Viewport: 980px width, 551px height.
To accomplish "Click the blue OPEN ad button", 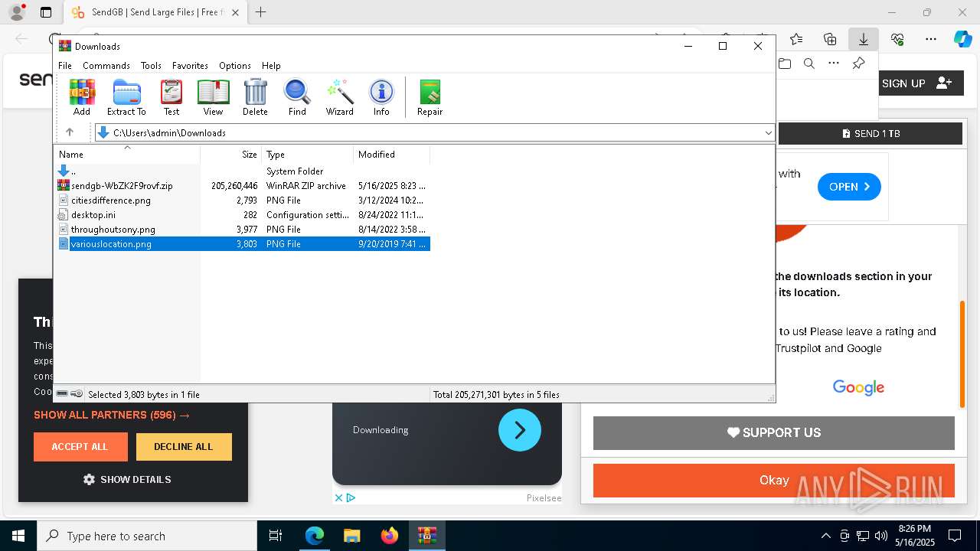I will (x=849, y=187).
